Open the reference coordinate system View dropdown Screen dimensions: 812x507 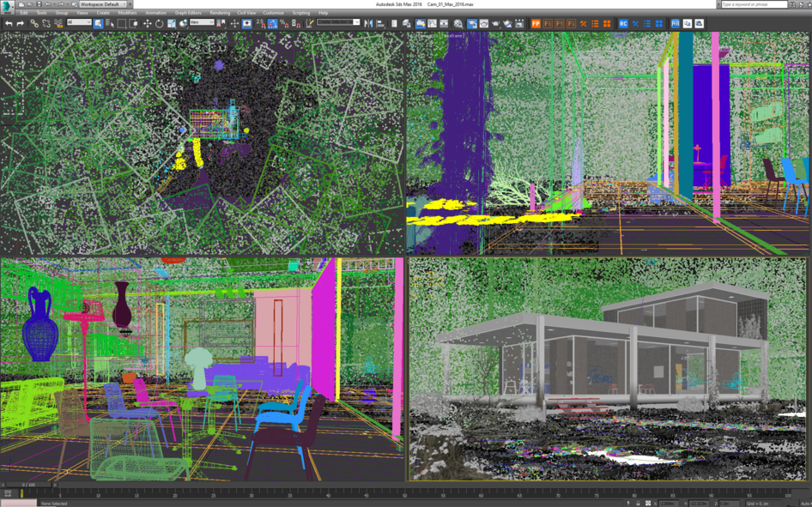(x=202, y=22)
